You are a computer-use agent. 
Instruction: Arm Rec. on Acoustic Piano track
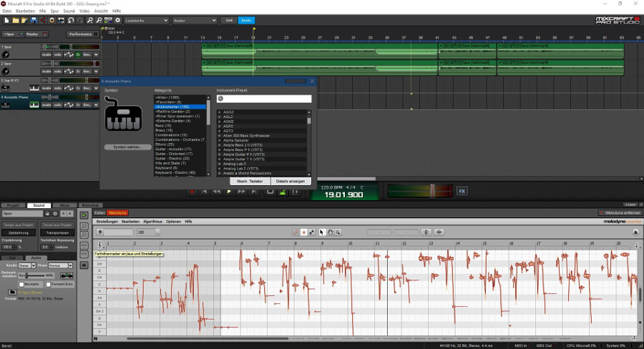pyautogui.click(x=87, y=104)
